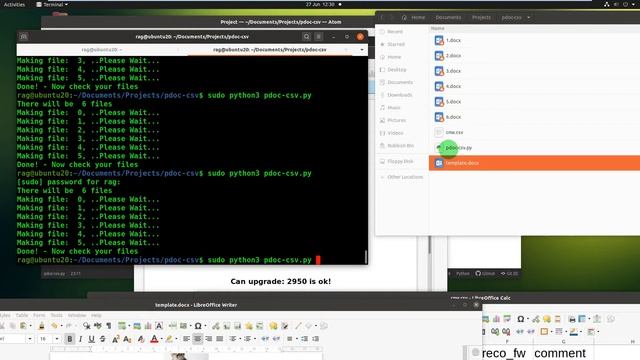Set Justified alignment in Writer
Viewport: 640px width, 360px height.
220,339
